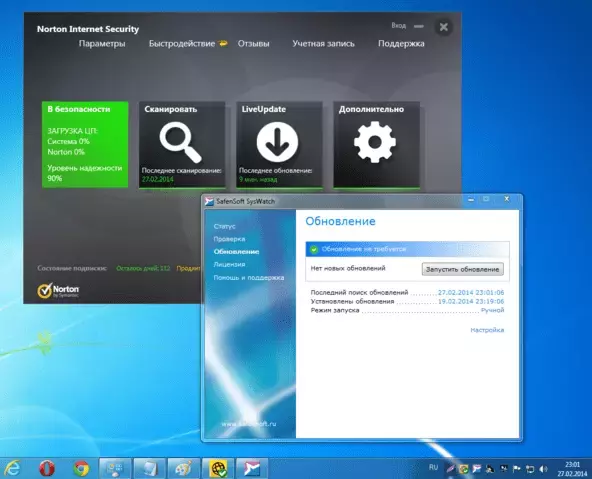Open Поддержка in the Norton top menu
This screenshot has width=592, height=479.
click(401, 44)
